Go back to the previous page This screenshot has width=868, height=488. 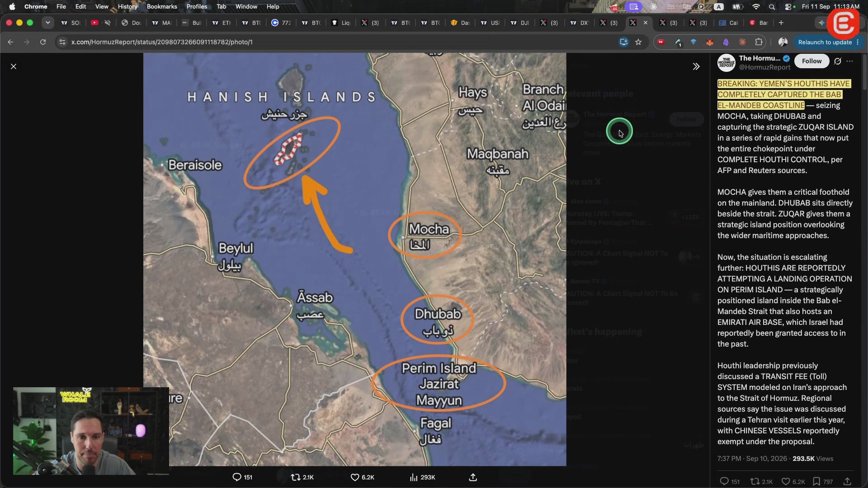point(10,42)
